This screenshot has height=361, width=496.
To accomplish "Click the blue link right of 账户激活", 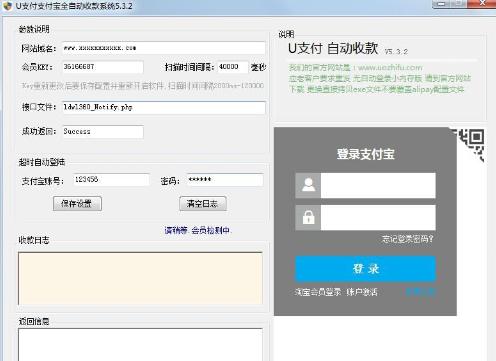I will 421,292.
